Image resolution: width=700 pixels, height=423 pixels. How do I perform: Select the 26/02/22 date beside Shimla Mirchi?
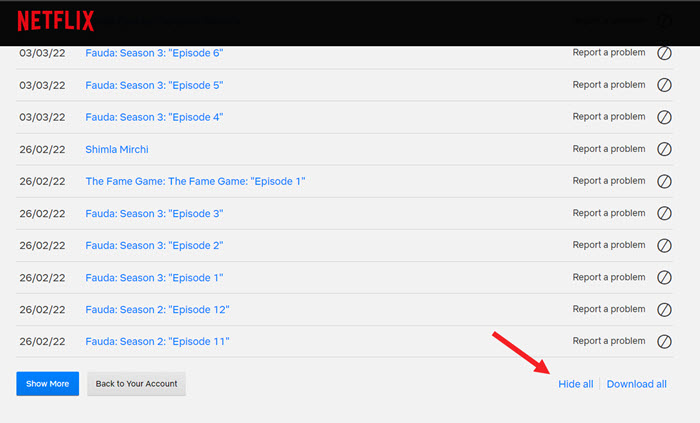point(42,149)
